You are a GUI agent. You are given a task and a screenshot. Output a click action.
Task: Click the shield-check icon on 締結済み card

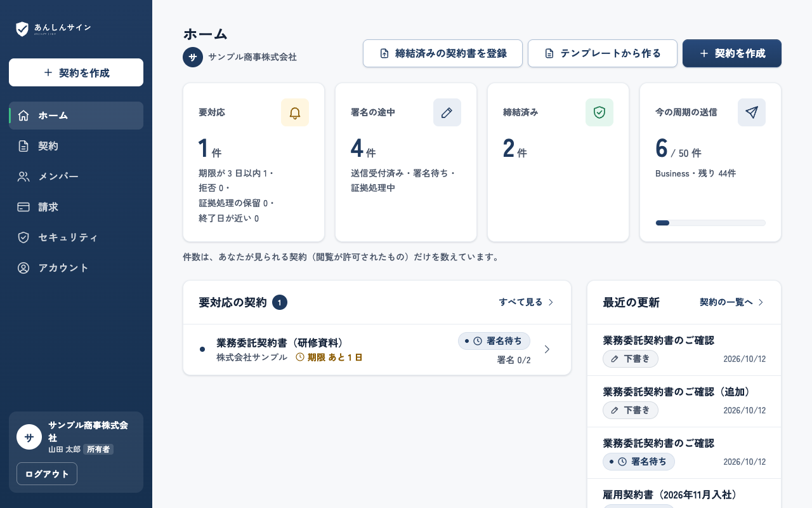tap(599, 112)
